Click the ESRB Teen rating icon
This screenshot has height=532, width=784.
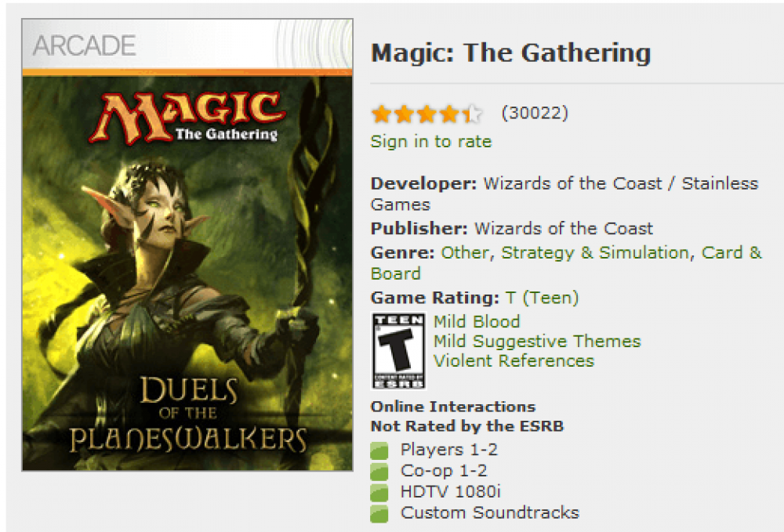click(398, 351)
